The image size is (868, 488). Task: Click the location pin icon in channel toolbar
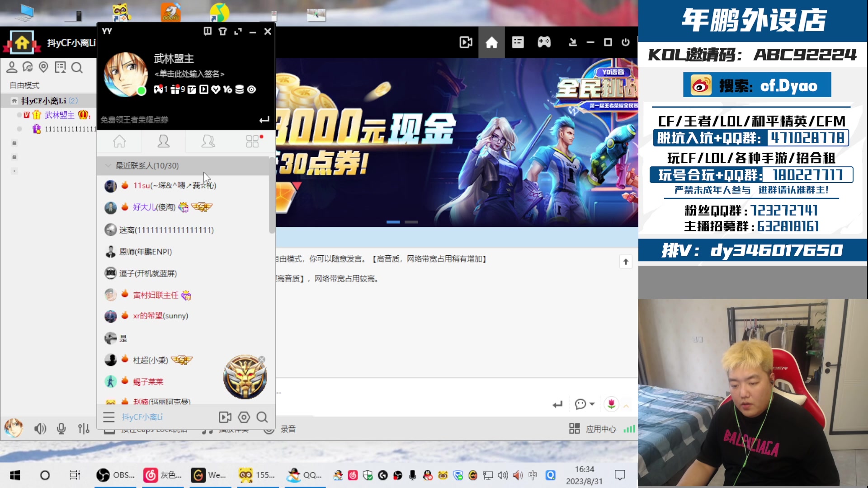[43, 67]
